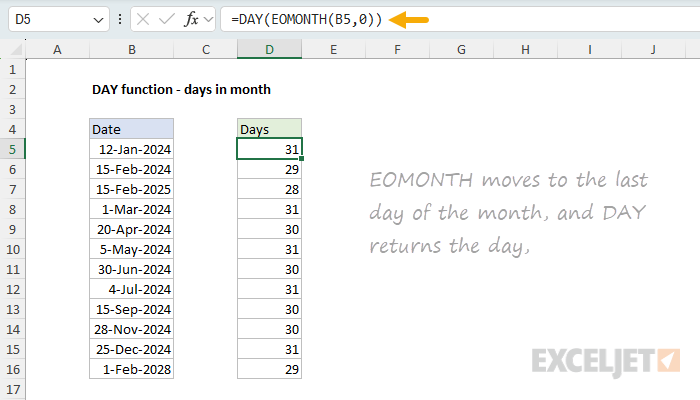
Task: Click Days value 29 in row 16
Action: 270,370
